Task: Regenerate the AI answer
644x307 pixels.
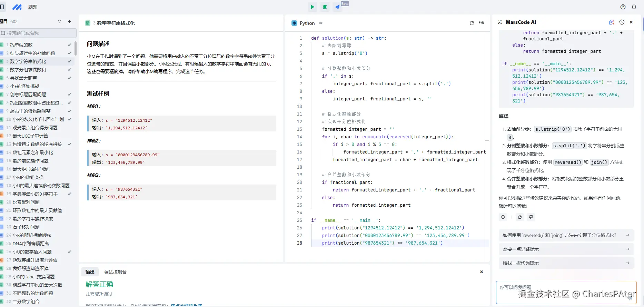Action: (x=503, y=217)
